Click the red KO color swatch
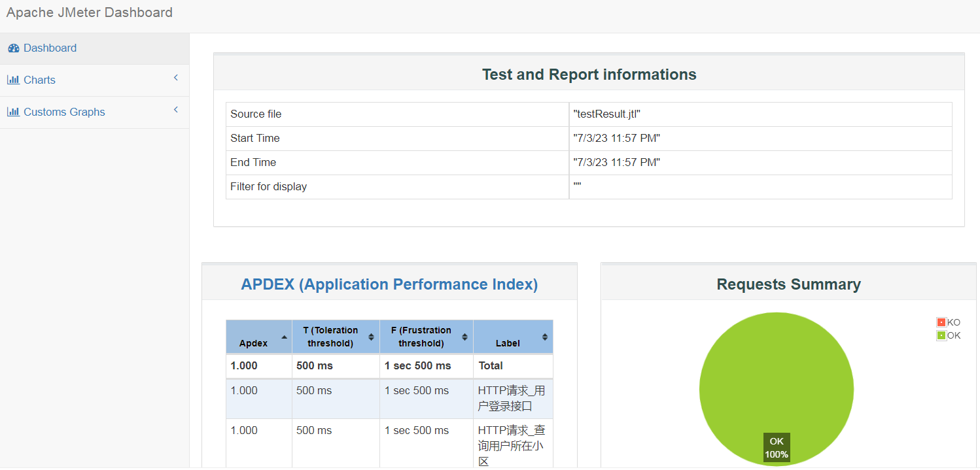This screenshot has width=980, height=470. (941, 322)
